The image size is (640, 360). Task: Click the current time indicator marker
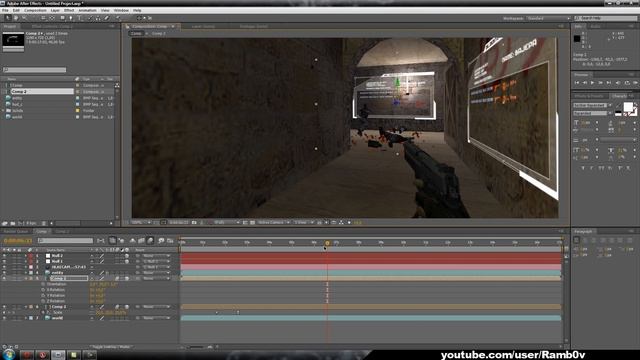coord(327,243)
